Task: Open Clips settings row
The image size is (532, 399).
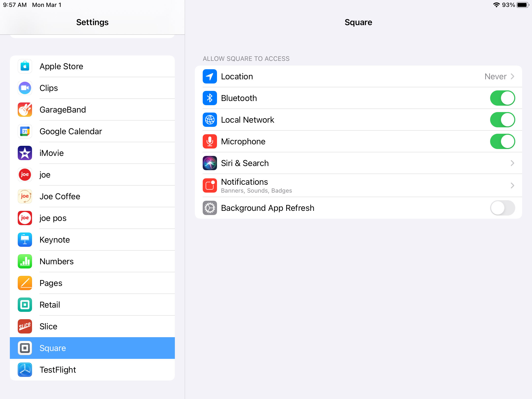Action: [92, 88]
